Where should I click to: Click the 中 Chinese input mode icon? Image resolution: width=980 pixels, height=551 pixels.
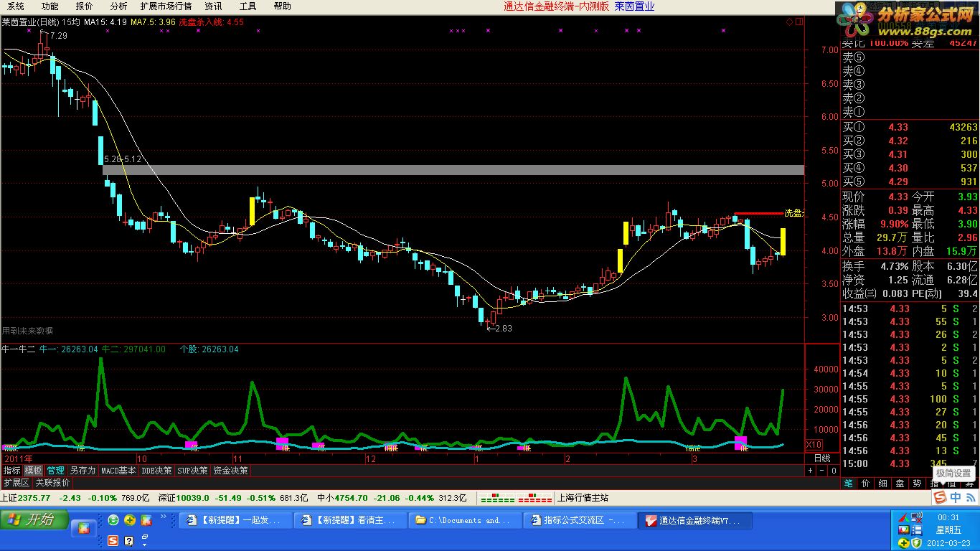click(955, 497)
